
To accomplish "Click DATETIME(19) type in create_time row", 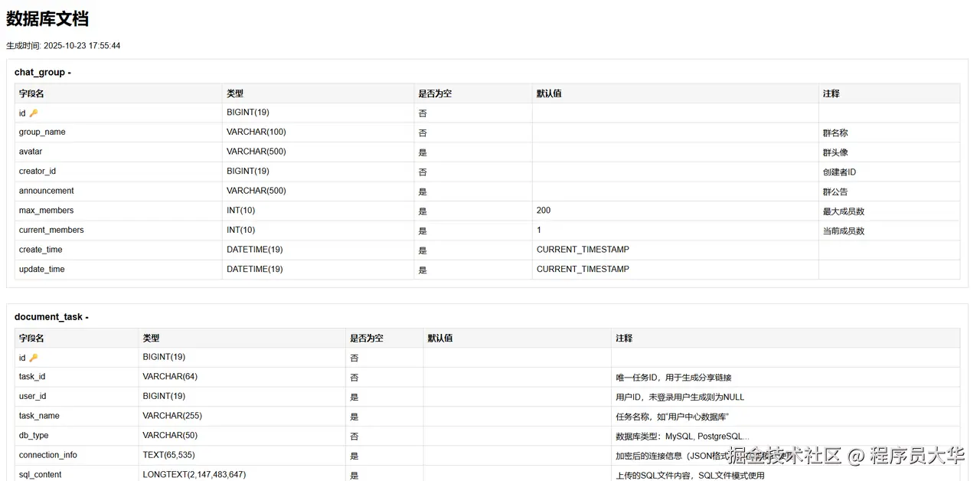I will tap(255, 250).
